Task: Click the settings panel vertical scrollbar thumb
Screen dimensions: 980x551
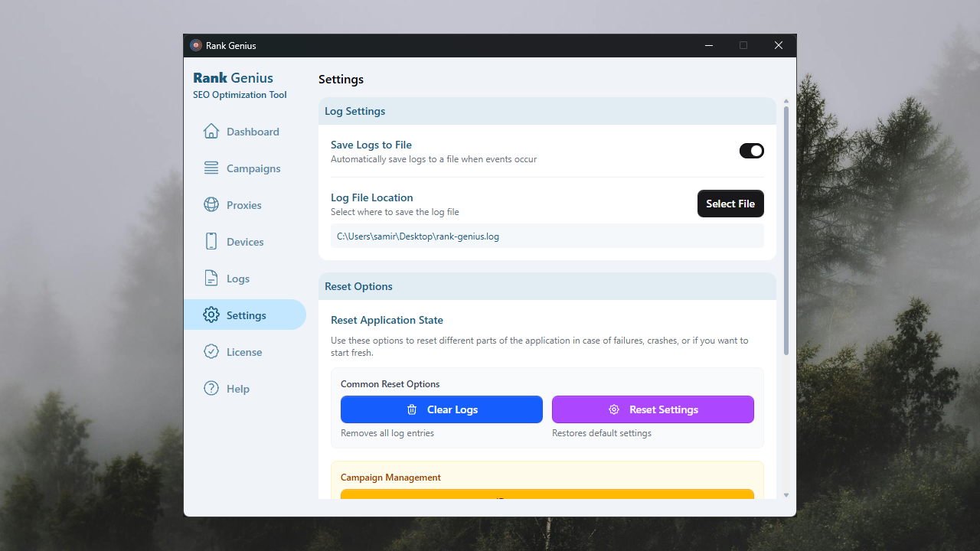Action: point(786,230)
